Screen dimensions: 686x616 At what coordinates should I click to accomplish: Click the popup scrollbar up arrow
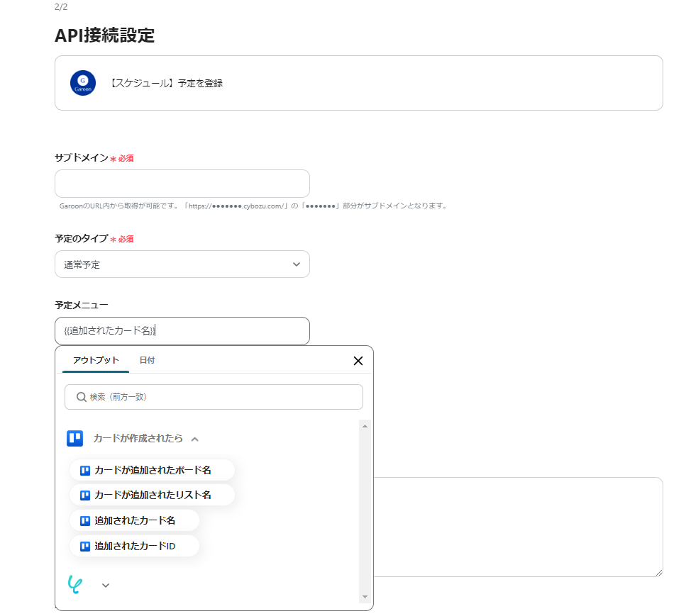tap(365, 426)
